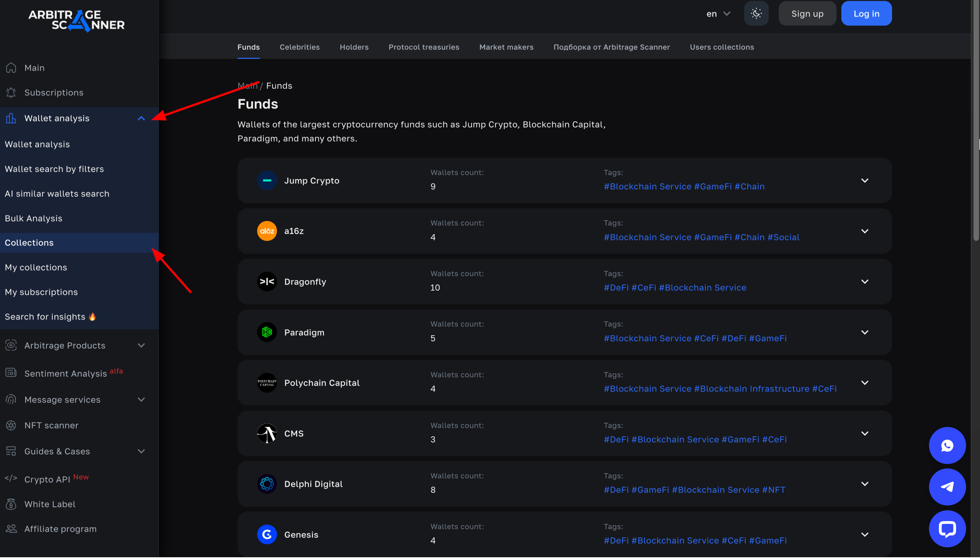Click the CMS logo

[267, 434]
